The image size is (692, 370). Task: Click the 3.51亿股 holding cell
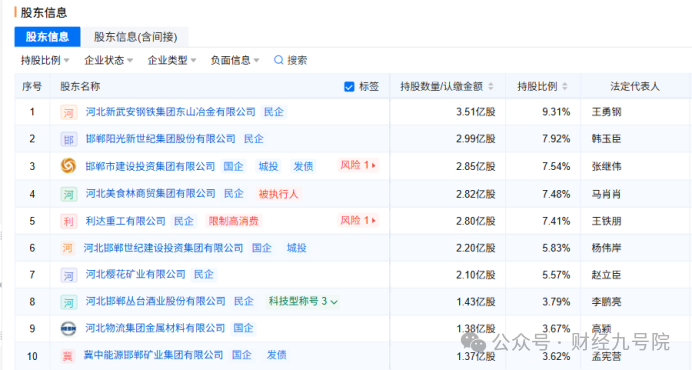coord(476,112)
